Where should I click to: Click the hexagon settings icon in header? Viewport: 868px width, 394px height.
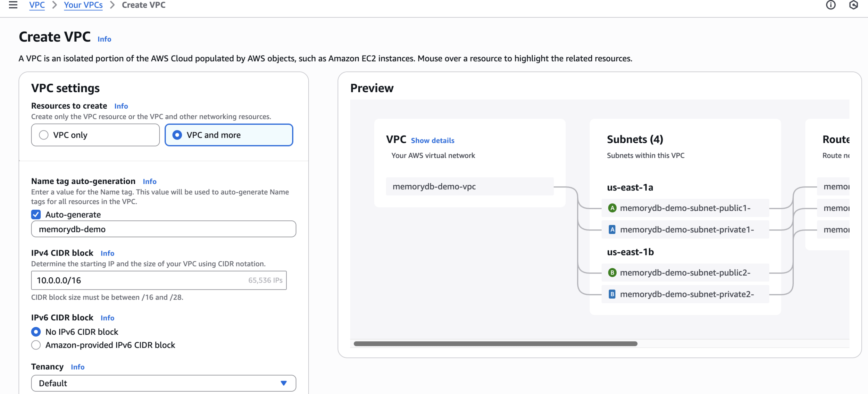(x=853, y=5)
